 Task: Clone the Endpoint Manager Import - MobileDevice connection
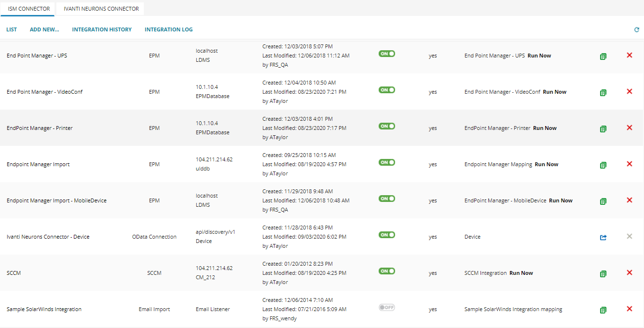click(603, 201)
